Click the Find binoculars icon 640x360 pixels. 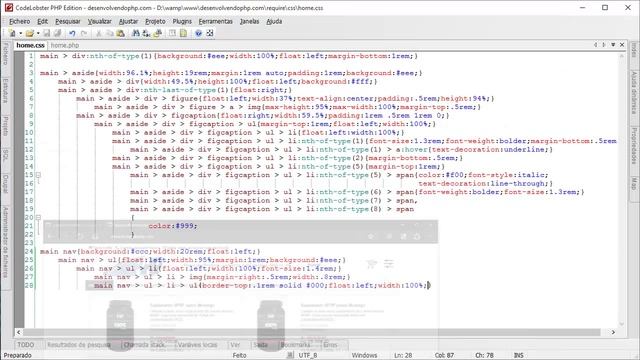[136, 33]
